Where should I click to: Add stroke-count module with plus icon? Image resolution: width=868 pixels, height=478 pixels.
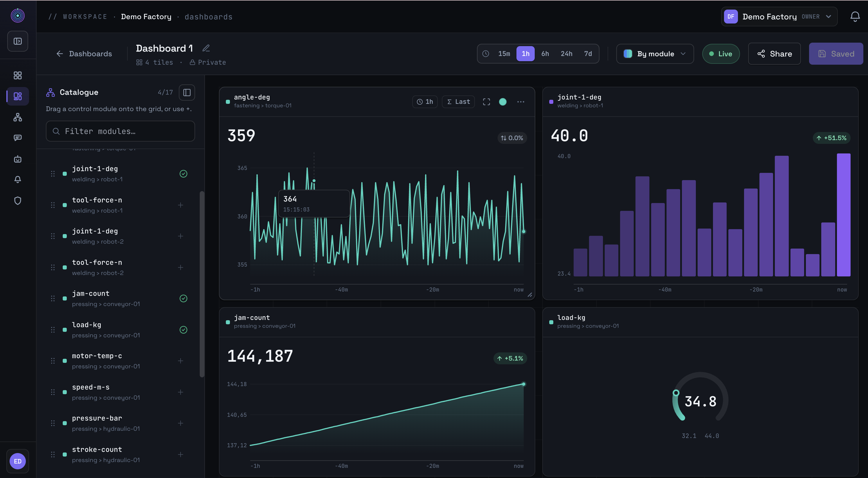181,455
